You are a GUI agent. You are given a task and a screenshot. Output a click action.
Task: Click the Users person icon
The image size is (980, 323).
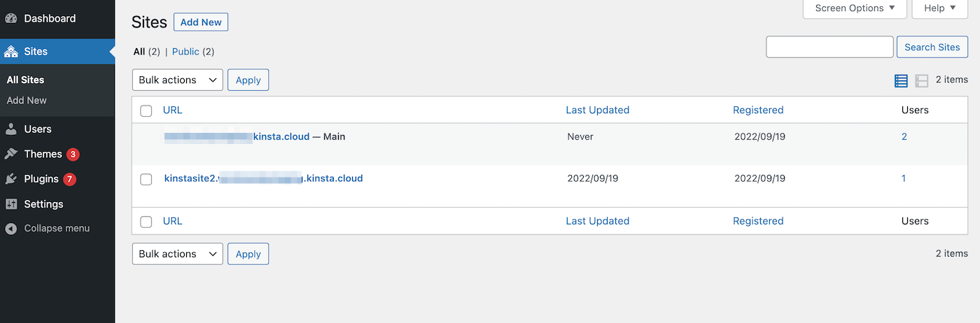[11, 129]
